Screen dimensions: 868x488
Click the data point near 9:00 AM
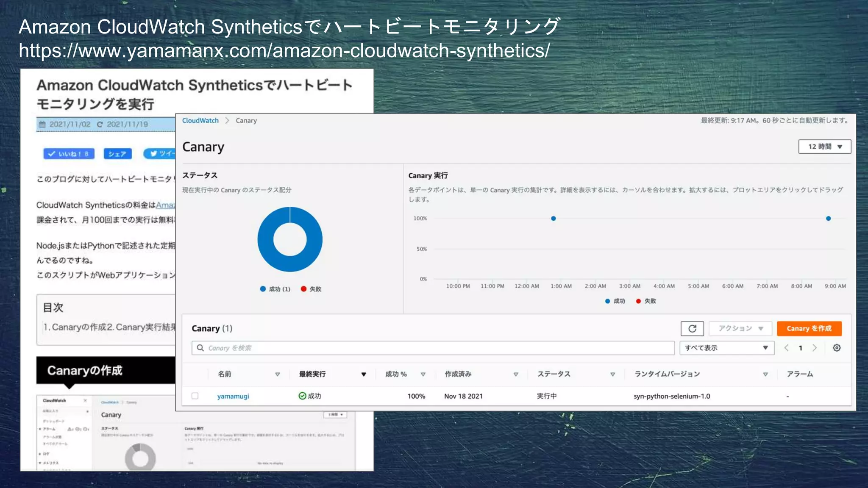(828, 219)
